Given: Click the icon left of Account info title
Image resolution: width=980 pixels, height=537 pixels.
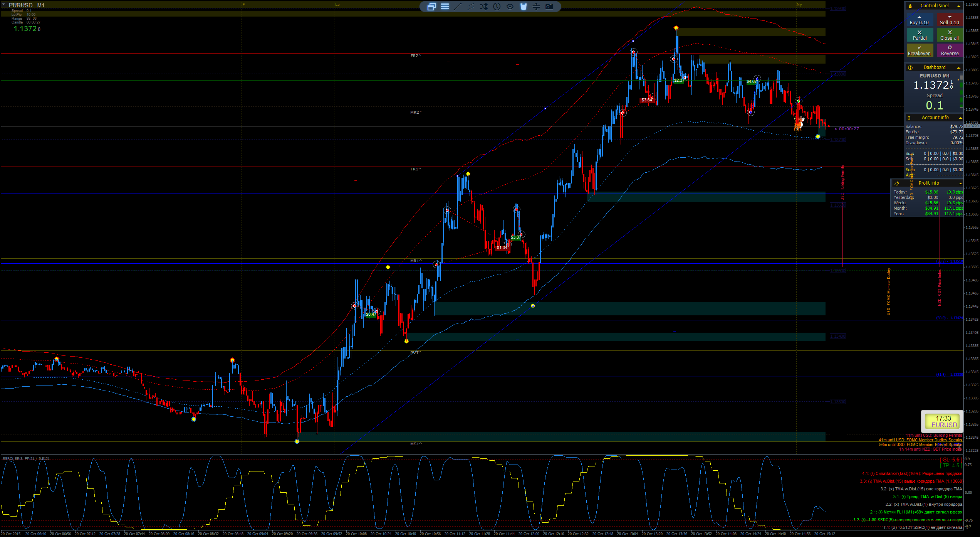Looking at the screenshot, I should 909,118.
